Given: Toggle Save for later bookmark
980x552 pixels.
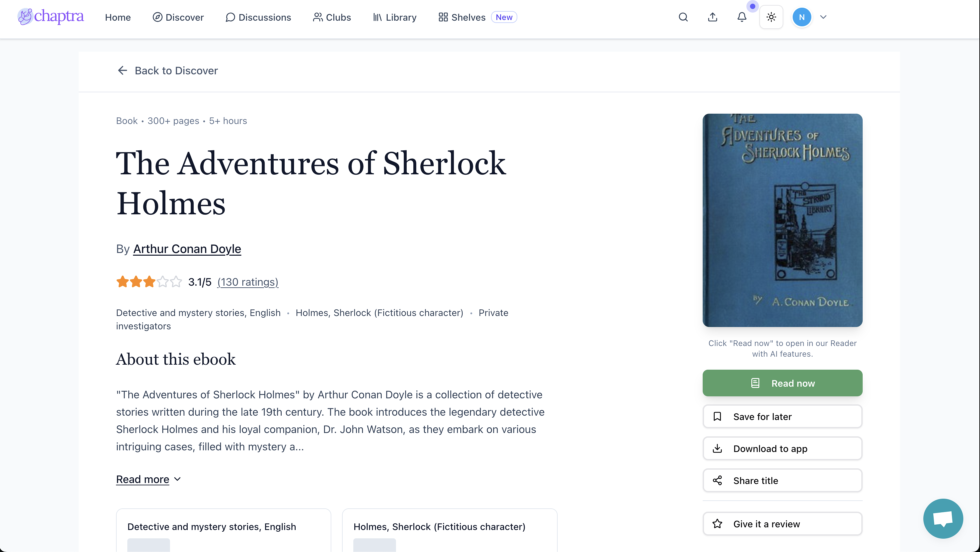Looking at the screenshot, I should (782, 417).
